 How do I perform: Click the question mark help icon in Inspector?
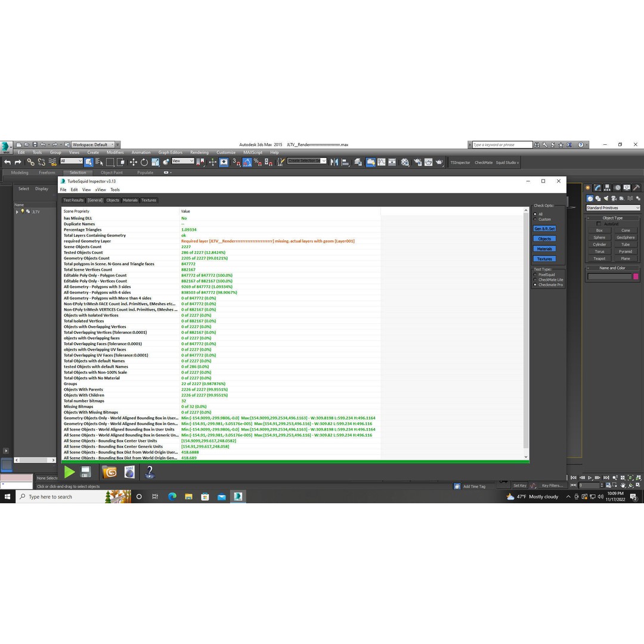coord(150,472)
